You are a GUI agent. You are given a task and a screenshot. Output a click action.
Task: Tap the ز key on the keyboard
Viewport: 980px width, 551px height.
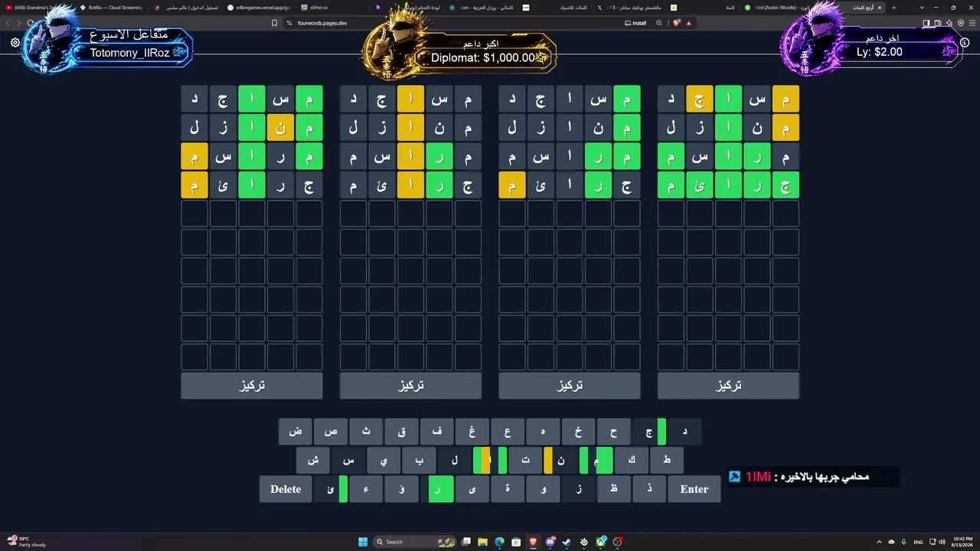579,489
